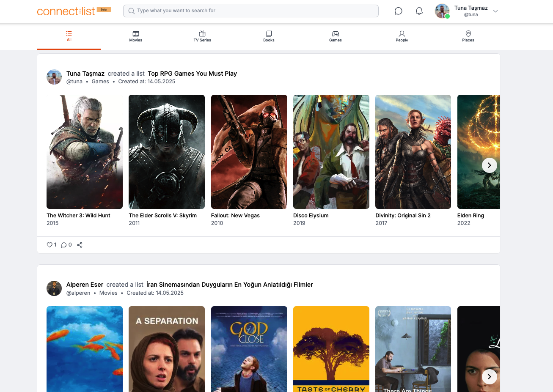553x392 pixels.
Task: Click Tuna Taşmaz name in header
Action: point(471,8)
